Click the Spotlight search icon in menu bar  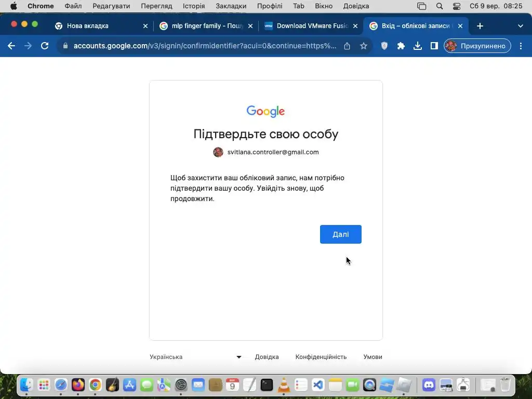coord(440,6)
